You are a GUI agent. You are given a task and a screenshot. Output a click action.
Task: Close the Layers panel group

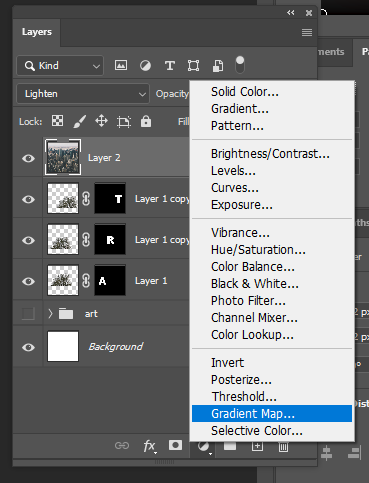(309, 13)
